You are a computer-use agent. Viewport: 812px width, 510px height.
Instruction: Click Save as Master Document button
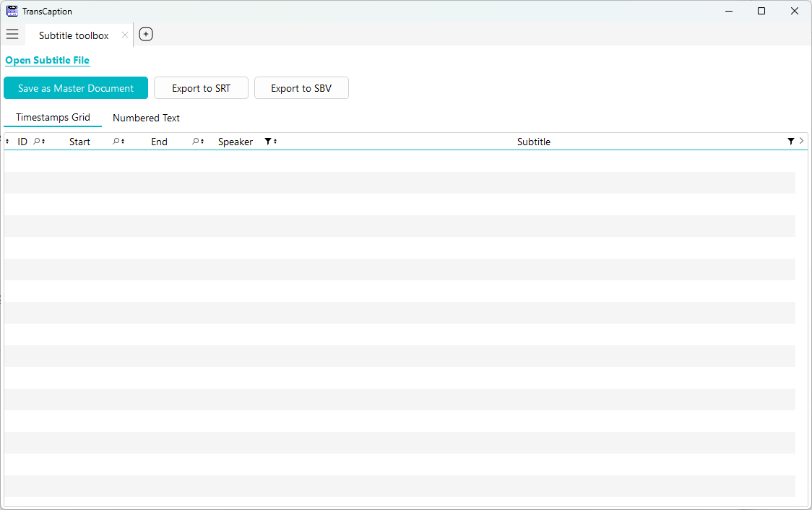click(x=76, y=88)
